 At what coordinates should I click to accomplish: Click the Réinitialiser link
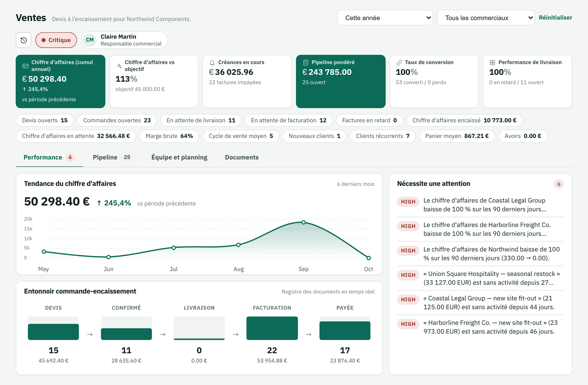tap(555, 18)
